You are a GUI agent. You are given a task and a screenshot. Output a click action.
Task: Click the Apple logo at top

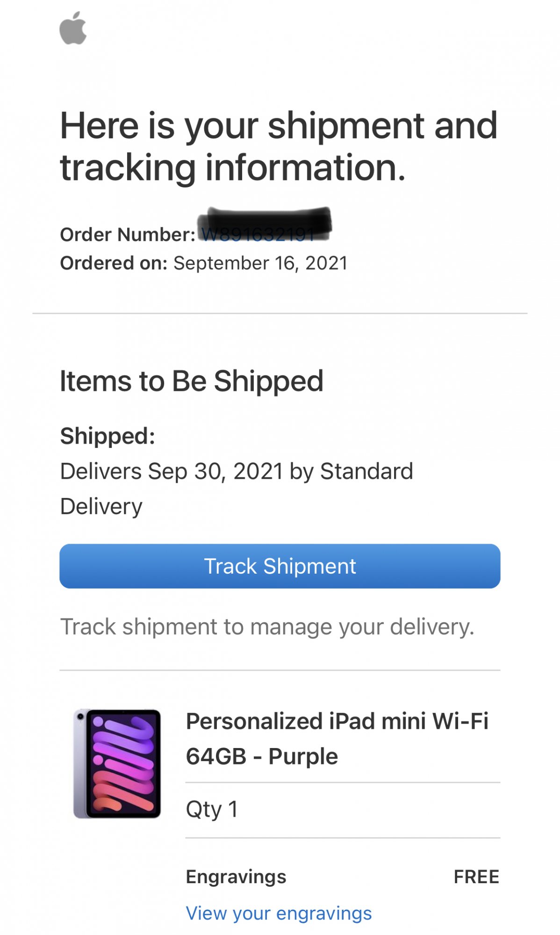point(73,29)
